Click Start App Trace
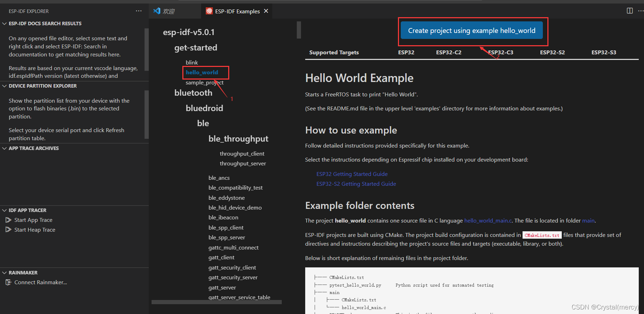 tap(33, 220)
